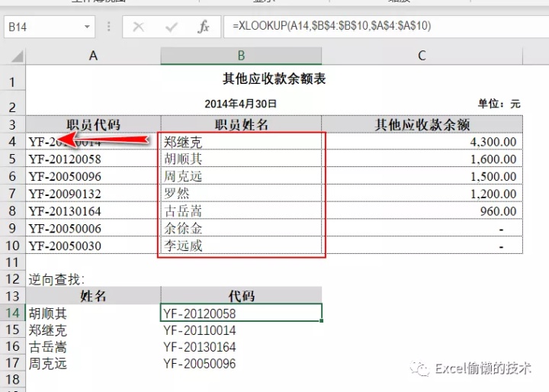This screenshot has width=549, height=392.
Task: Select row 14 header
Action: [13, 313]
